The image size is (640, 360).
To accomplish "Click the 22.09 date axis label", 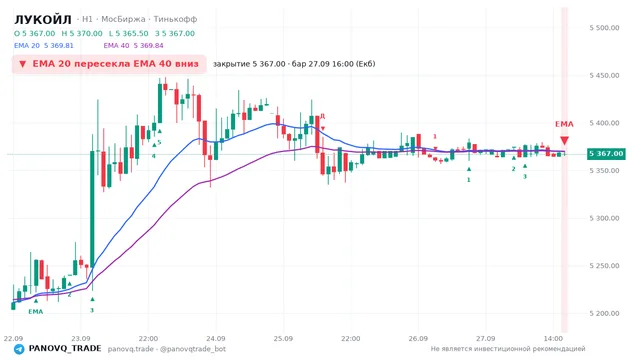I will tap(13, 338).
